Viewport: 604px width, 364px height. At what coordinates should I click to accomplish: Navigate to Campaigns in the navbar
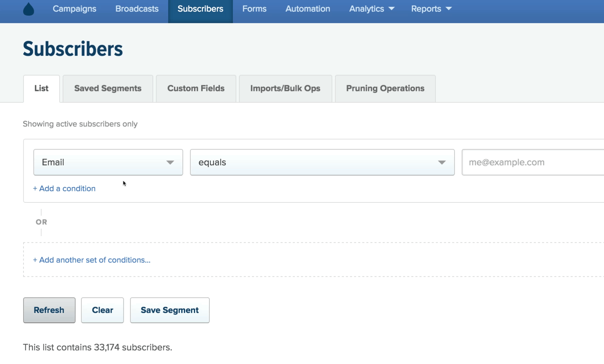coord(74,9)
